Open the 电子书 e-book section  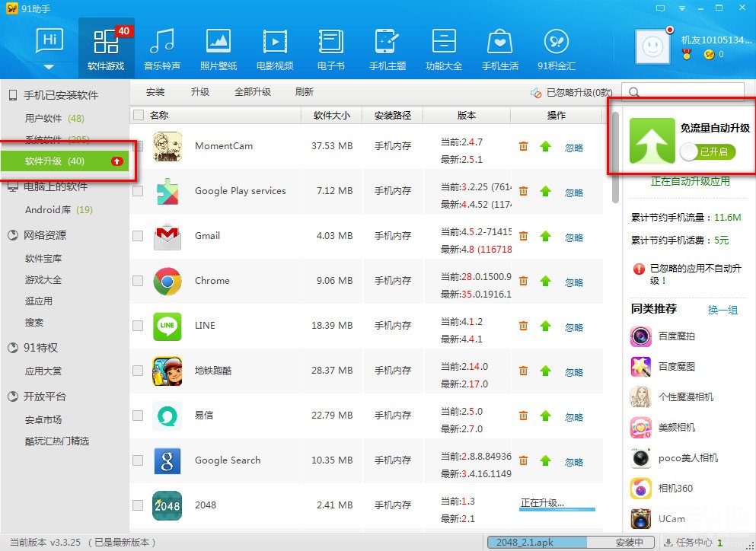click(330, 49)
